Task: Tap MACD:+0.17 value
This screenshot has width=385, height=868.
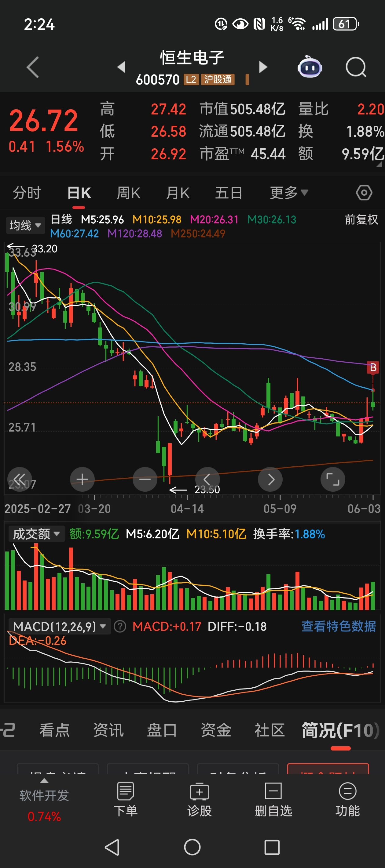Action: click(x=167, y=626)
